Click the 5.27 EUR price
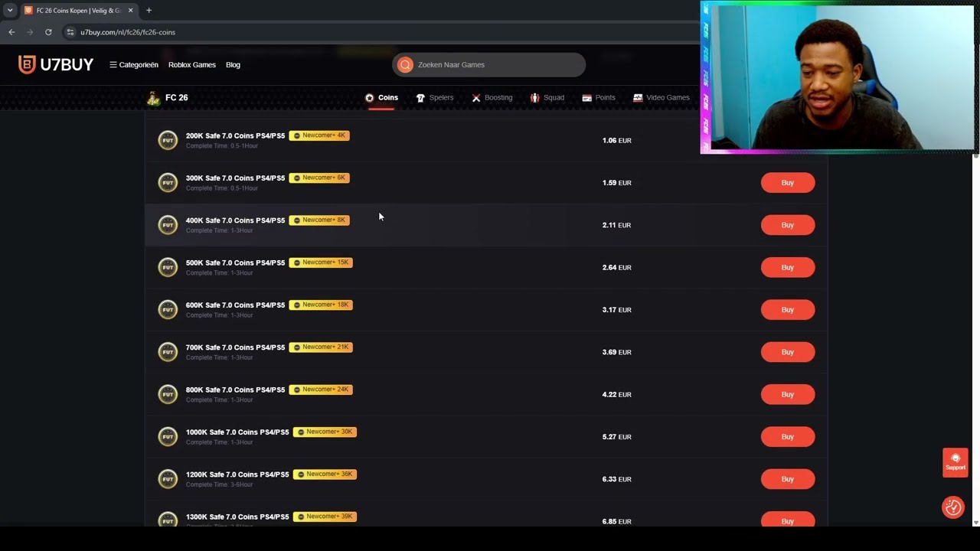 point(616,437)
